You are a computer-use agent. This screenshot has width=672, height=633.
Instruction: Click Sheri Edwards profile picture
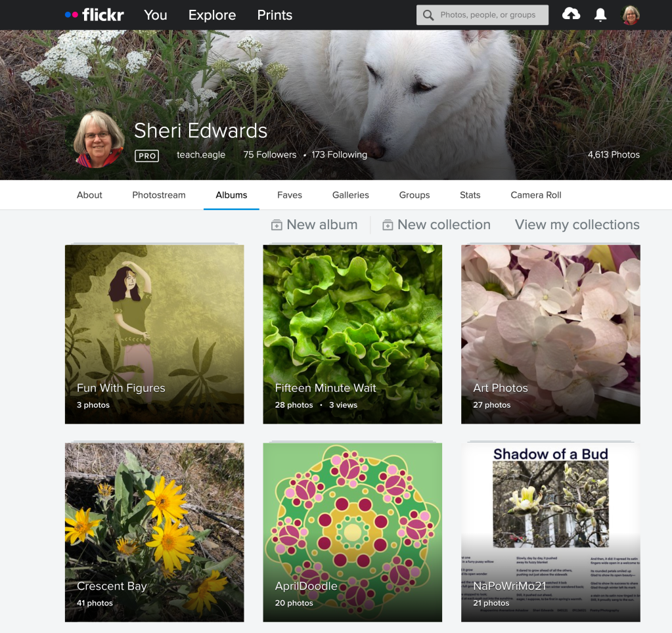pyautogui.click(x=99, y=139)
